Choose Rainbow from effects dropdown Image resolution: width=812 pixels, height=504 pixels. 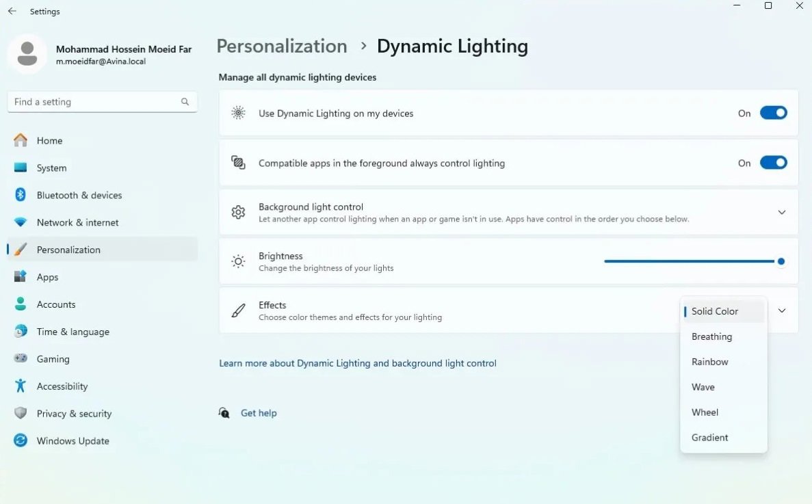tap(710, 362)
